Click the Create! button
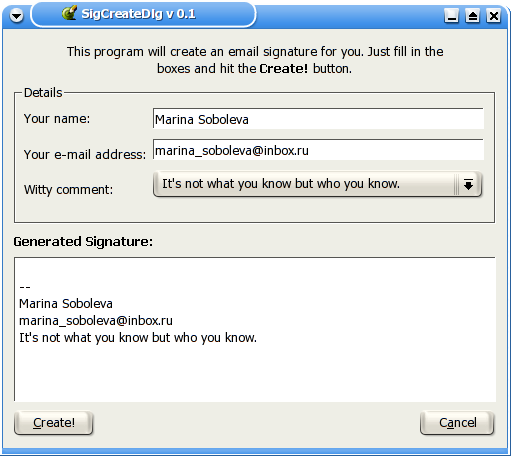511x456 pixels. tap(54, 423)
